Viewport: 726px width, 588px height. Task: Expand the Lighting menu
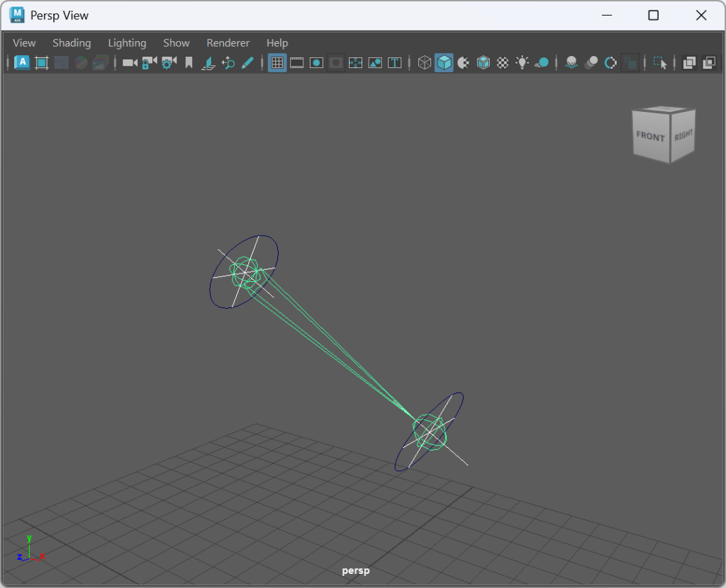127,43
